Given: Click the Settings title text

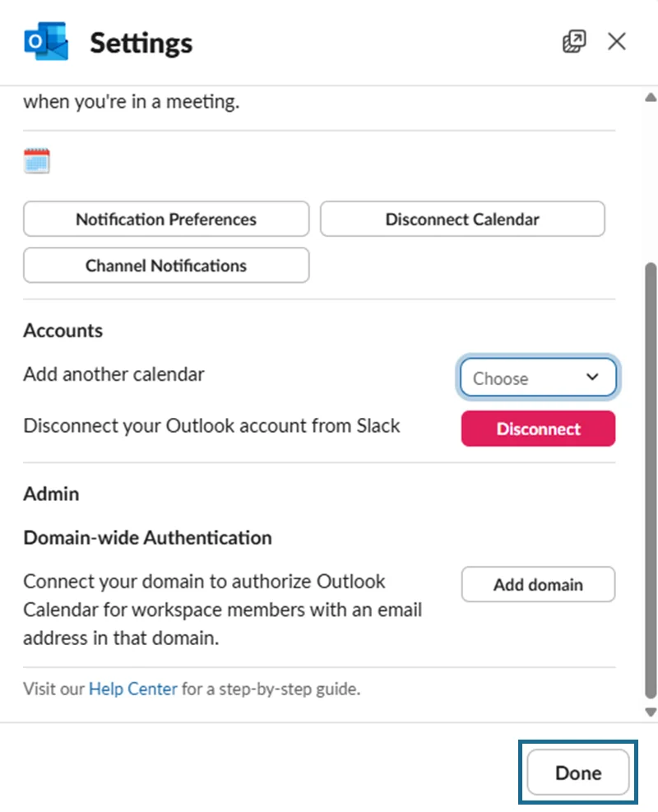Looking at the screenshot, I should [x=141, y=43].
